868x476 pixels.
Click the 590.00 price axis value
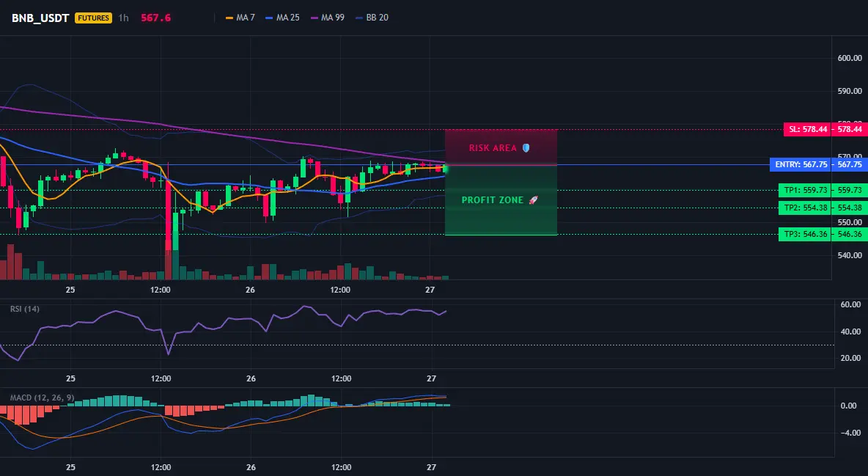[850, 91]
